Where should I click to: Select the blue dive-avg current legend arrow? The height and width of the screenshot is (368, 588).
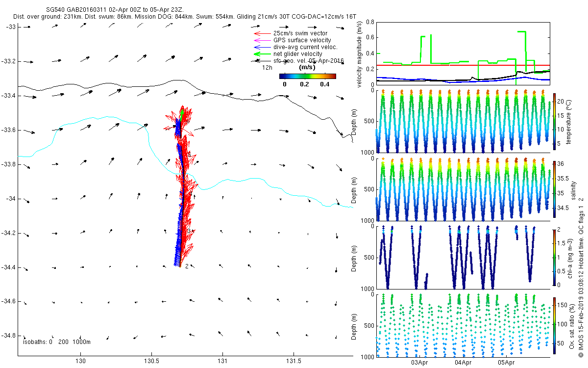point(262,47)
